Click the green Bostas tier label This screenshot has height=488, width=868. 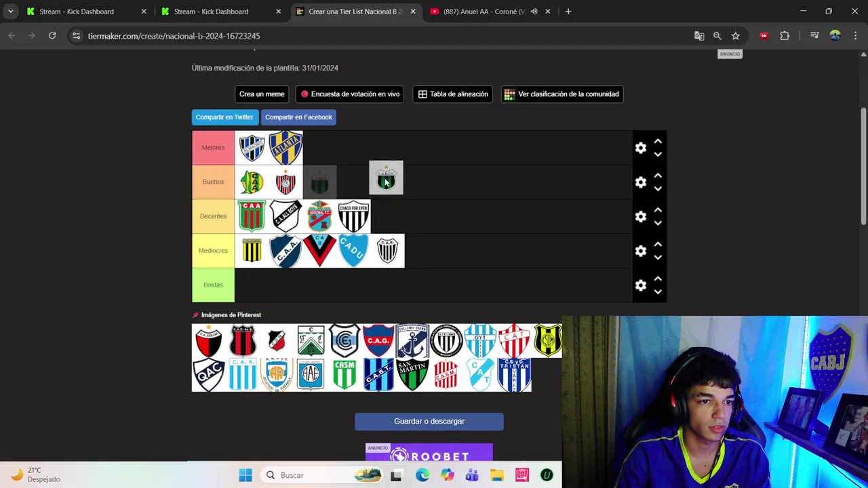point(213,285)
